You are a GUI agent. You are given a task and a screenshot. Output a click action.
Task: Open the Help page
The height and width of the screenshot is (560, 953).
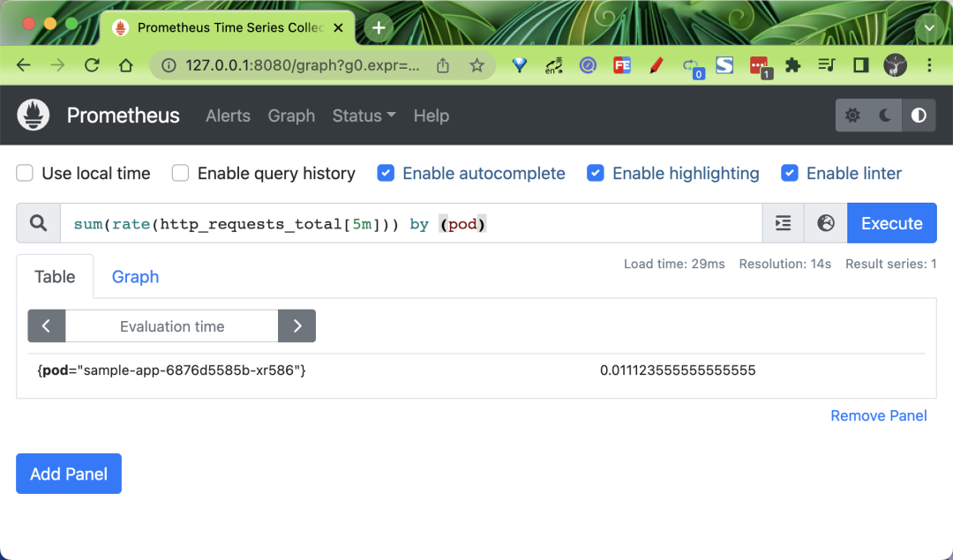pyautogui.click(x=431, y=116)
